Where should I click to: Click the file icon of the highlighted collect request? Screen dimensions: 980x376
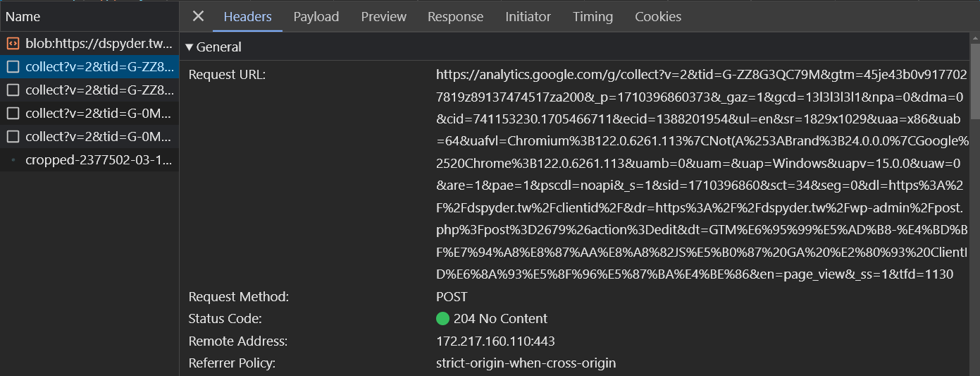pyautogui.click(x=13, y=67)
